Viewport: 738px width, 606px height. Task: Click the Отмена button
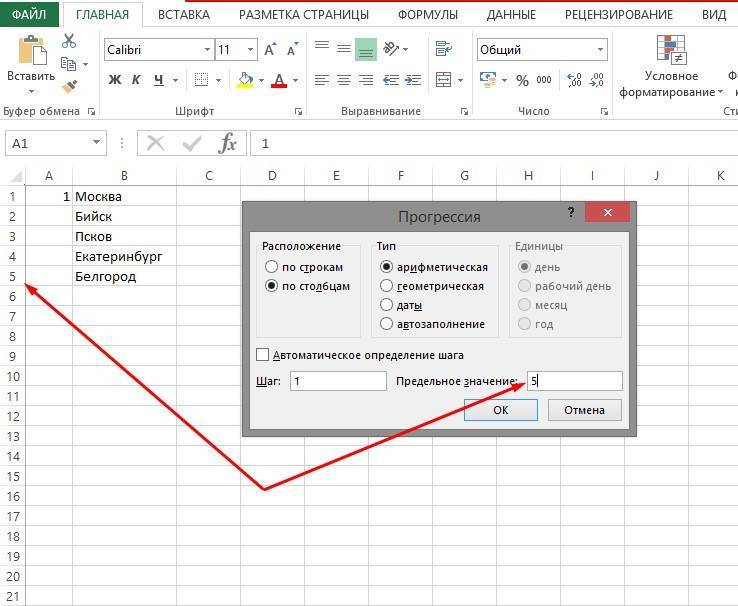(x=585, y=410)
